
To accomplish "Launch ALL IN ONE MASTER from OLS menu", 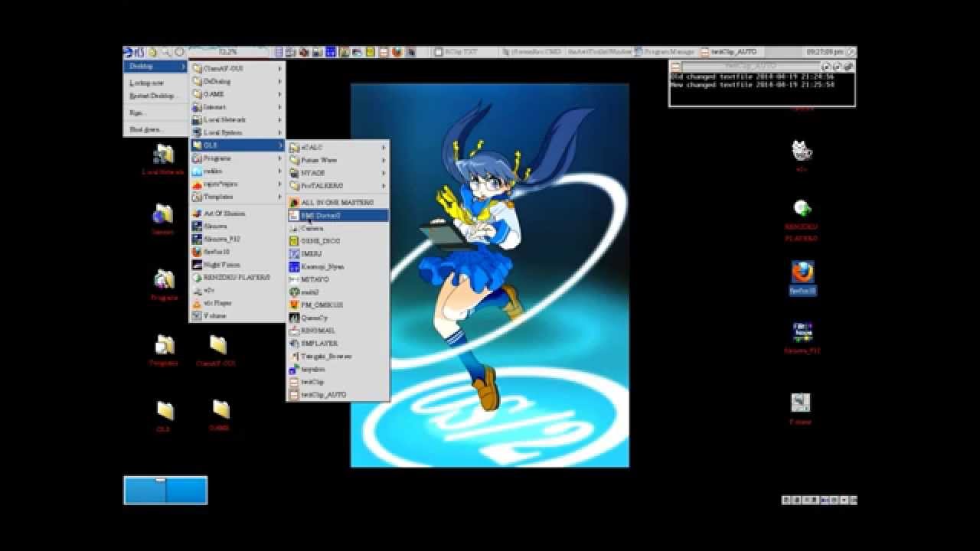I will coord(338,203).
